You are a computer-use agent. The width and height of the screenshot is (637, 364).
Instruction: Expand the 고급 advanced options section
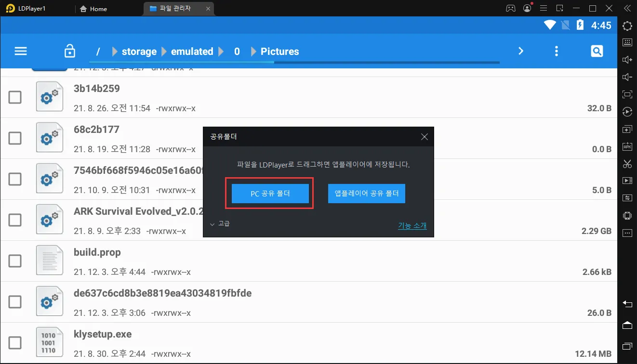coord(221,223)
